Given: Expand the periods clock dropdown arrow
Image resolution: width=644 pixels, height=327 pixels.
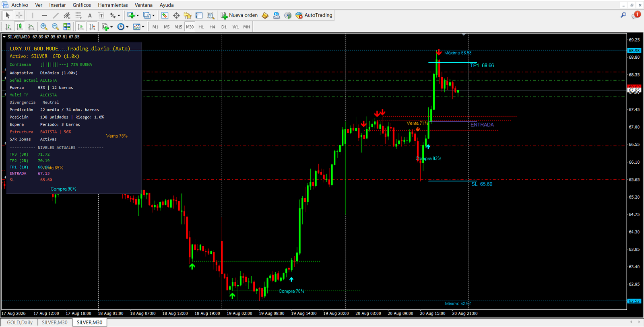Looking at the screenshot, I should click(127, 27).
